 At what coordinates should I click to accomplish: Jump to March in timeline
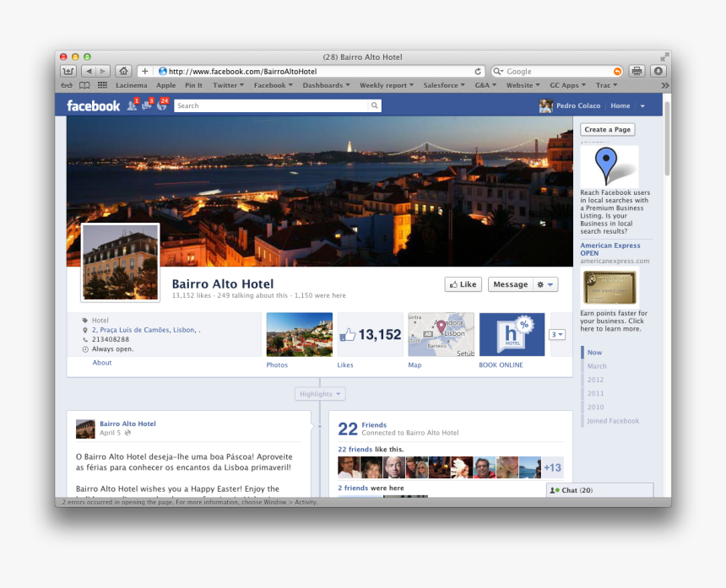pos(597,366)
